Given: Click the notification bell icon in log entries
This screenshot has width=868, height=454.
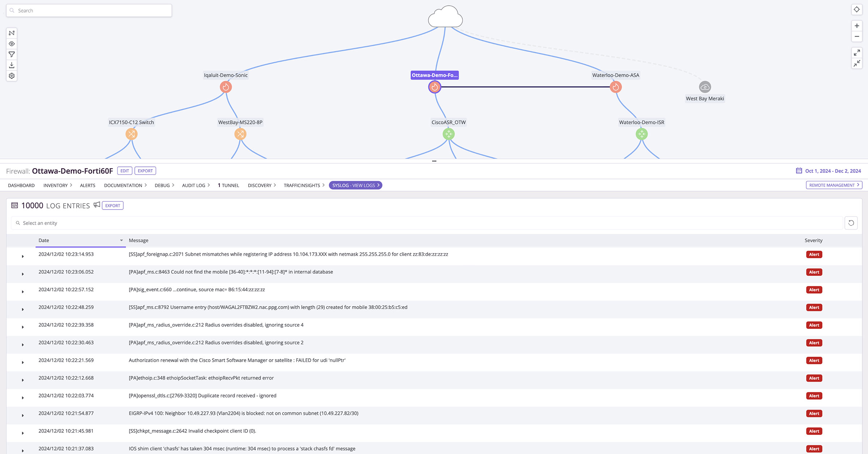Looking at the screenshot, I should (x=96, y=205).
